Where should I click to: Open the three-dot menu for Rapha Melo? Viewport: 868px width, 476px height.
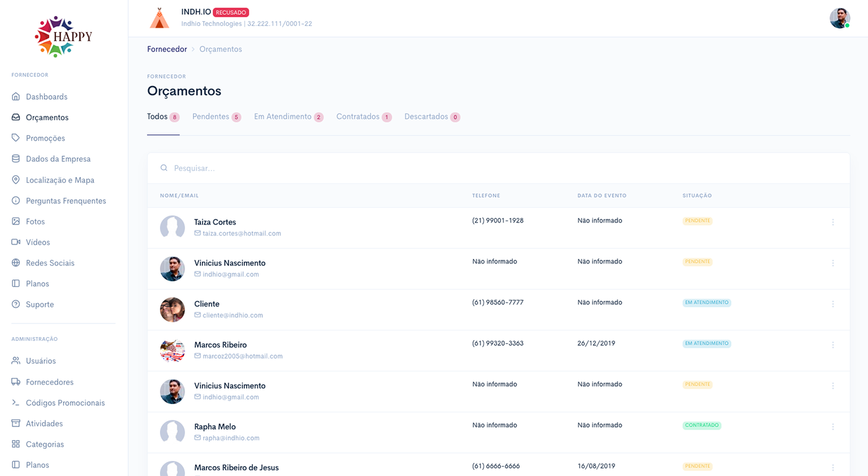point(833,426)
